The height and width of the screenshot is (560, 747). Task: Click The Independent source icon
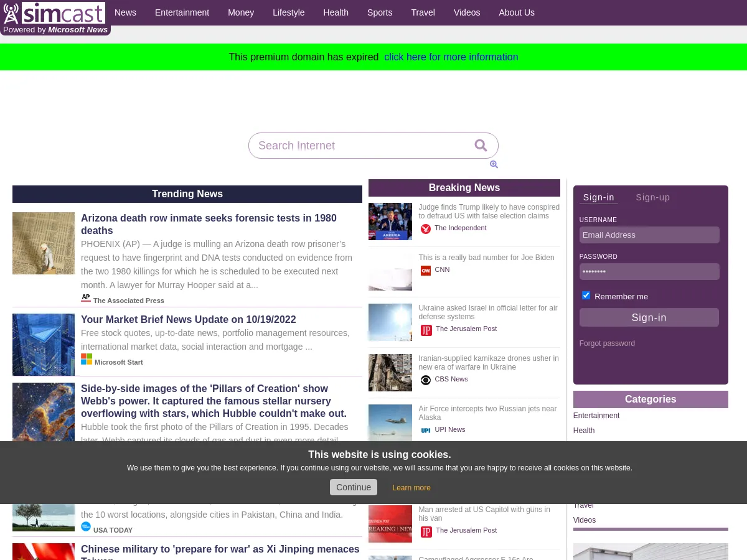coord(426,229)
